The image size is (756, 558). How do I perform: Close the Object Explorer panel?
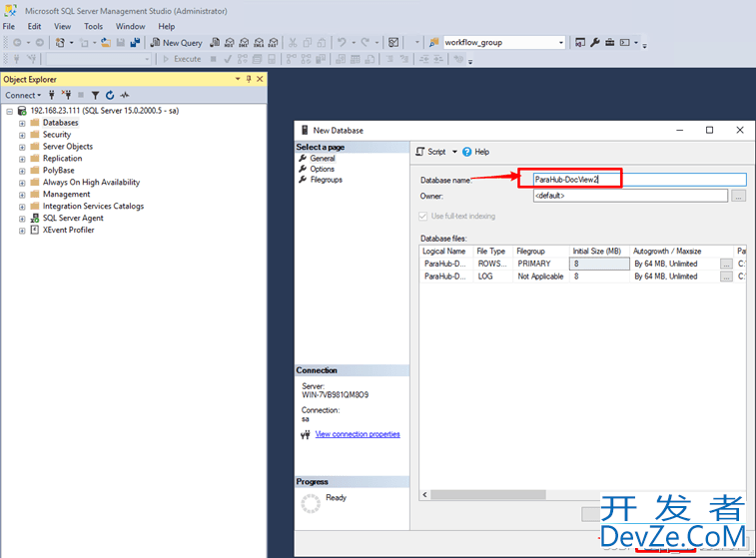[260, 79]
